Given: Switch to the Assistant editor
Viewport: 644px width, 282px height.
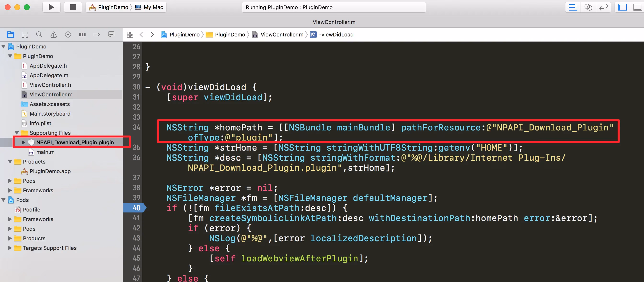Looking at the screenshot, I should pyautogui.click(x=588, y=7).
